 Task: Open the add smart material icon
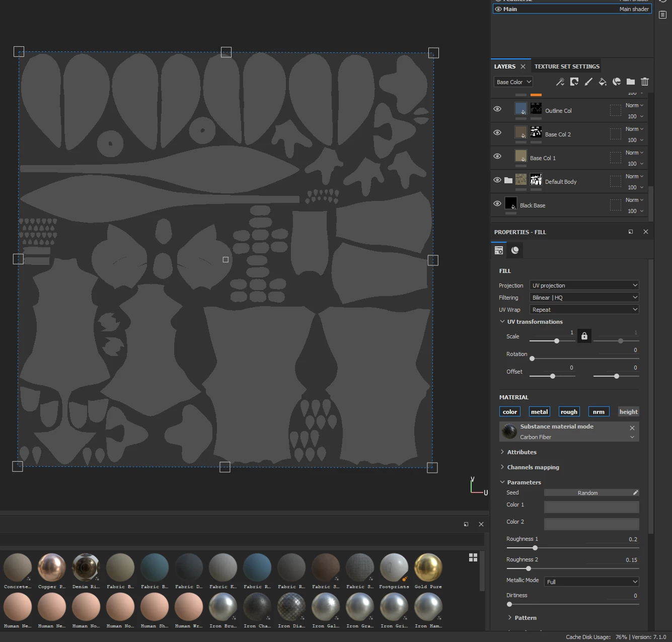[617, 82]
